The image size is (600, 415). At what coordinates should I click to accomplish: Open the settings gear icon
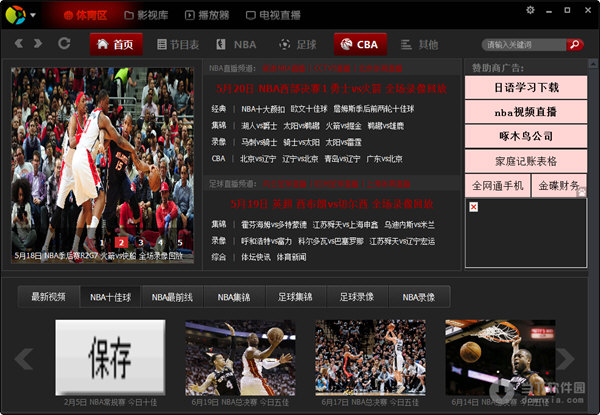coord(530,10)
